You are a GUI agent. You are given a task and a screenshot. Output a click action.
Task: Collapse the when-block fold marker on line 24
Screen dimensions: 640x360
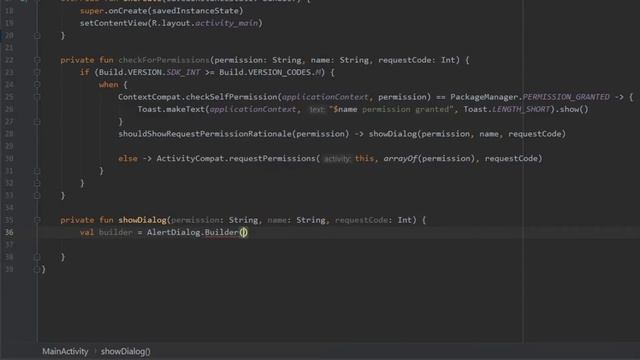pyautogui.click(x=37, y=84)
